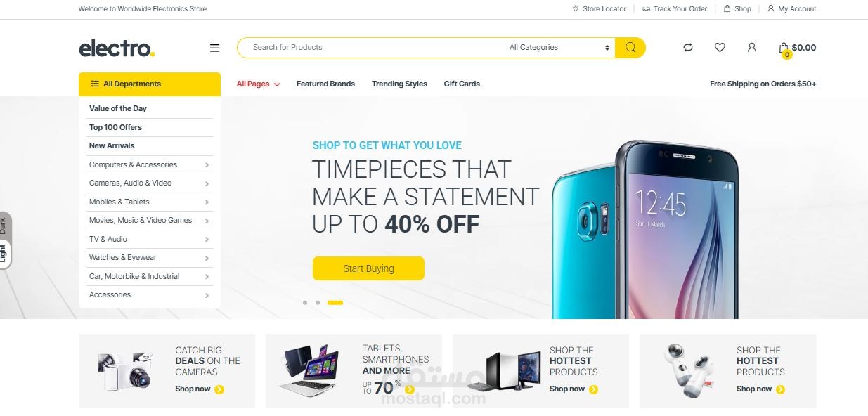Click the yellow search magnifier button
Image resolution: width=868 pixels, height=416 pixels.
click(630, 47)
